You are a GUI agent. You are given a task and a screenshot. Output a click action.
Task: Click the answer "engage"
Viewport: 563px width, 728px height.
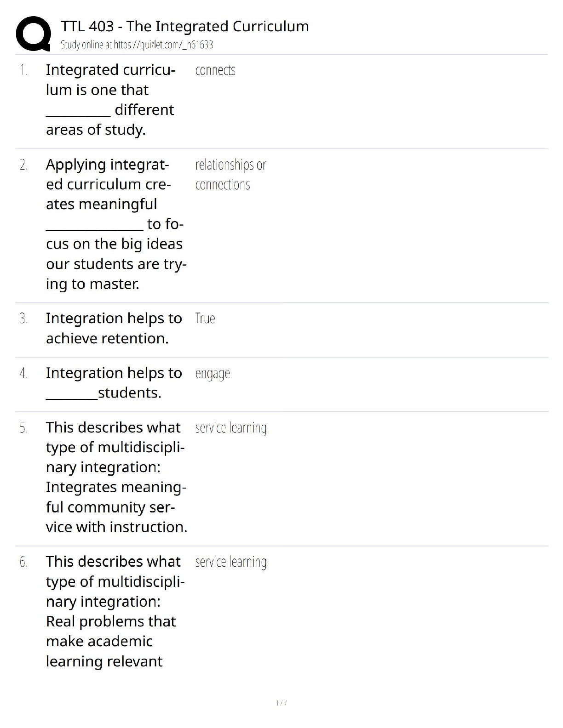(212, 373)
